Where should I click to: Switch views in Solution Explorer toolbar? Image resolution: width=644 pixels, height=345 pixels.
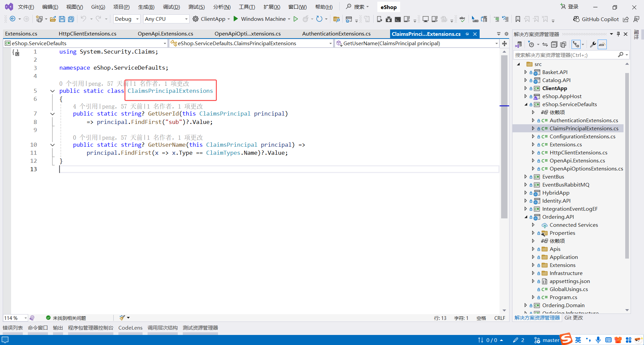pyautogui.click(x=519, y=45)
